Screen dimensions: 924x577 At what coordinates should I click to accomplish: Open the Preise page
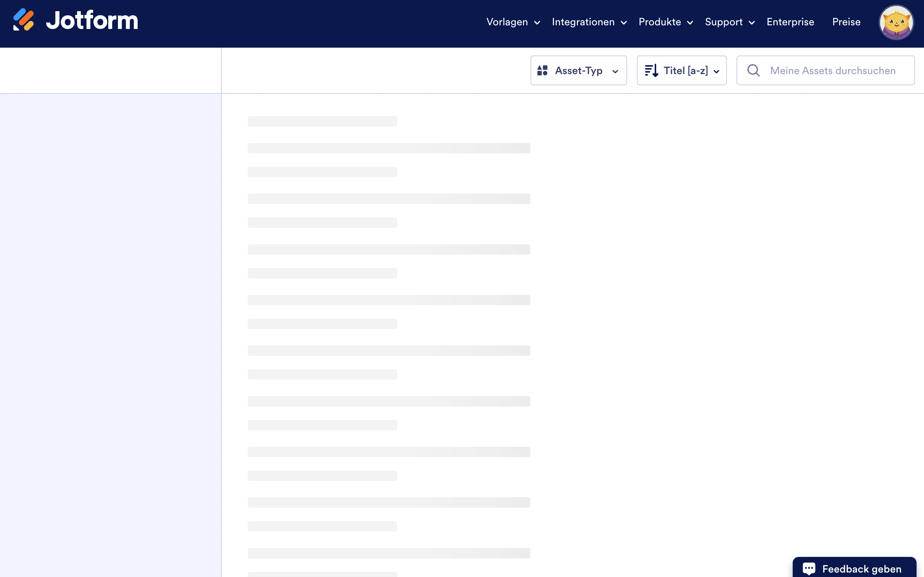coord(846,22)
